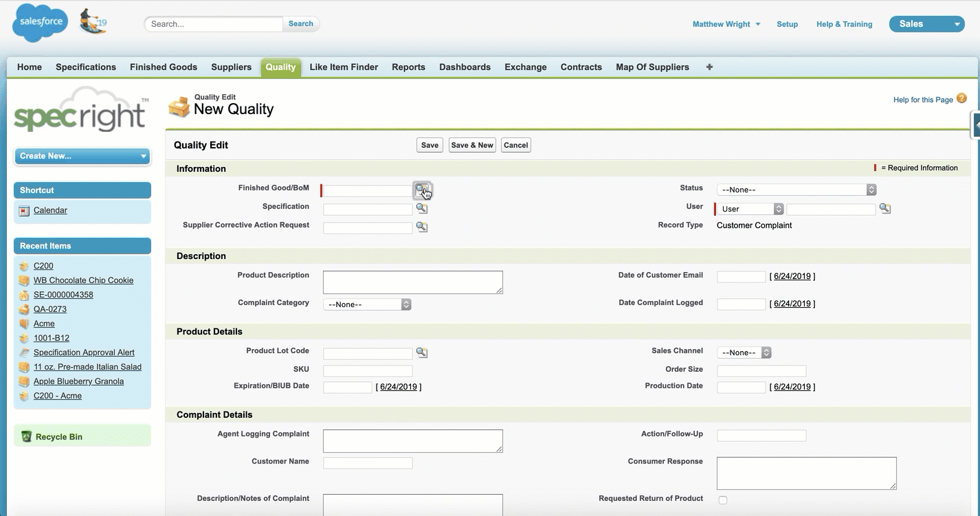Open the Supplier Corrective Action Request lookup
The image size is (980, 516).
point(422,227)
